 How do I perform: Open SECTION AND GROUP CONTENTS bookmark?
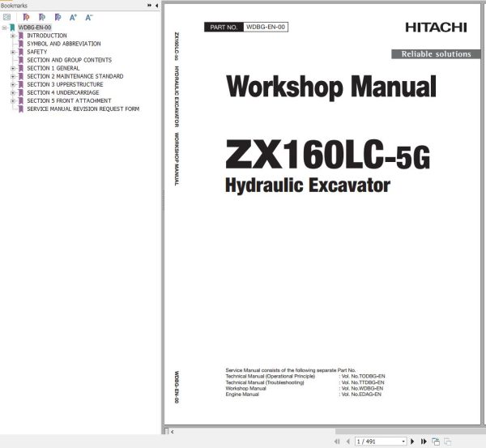pos(70,60)
